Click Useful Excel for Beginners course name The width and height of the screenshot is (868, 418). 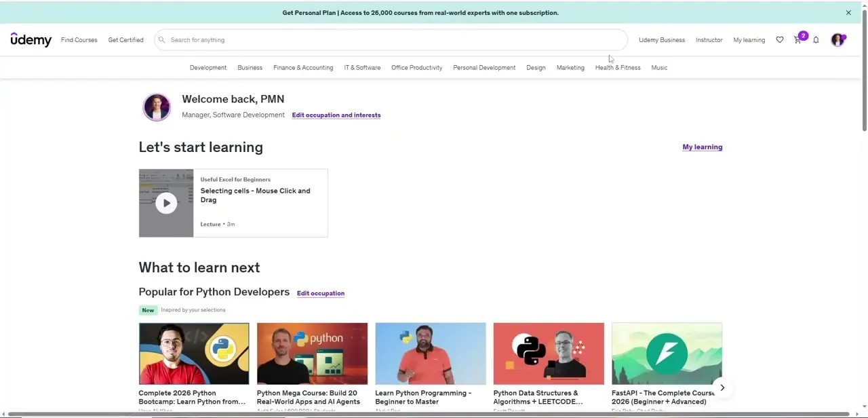(235, 180)
